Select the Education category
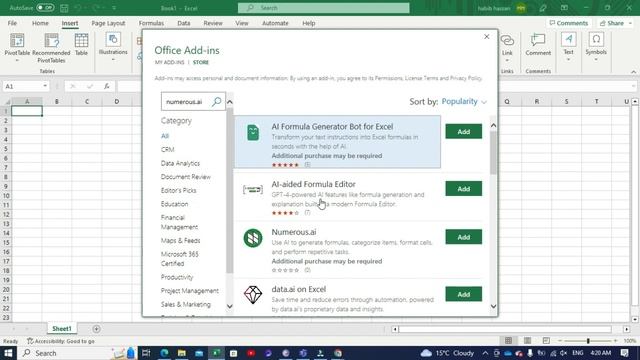 click(174, 204)
